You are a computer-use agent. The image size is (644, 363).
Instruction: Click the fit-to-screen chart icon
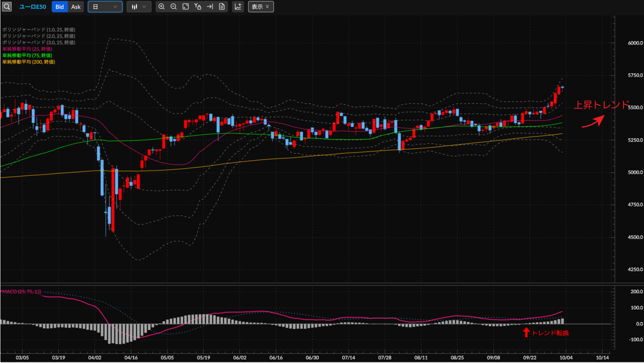185,7
